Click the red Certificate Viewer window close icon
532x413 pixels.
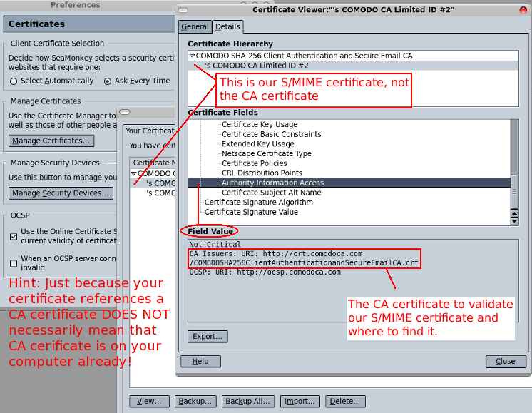[x=523, y=10]
